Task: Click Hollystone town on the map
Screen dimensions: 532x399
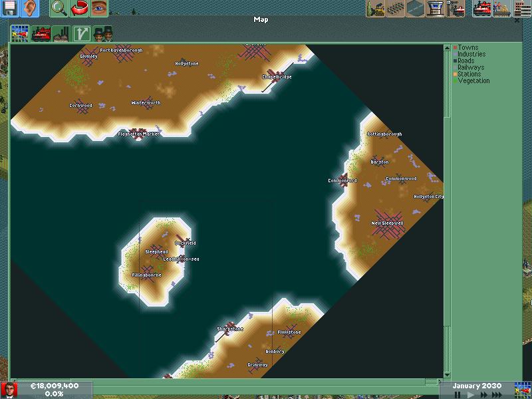Action: click(187, 63)
